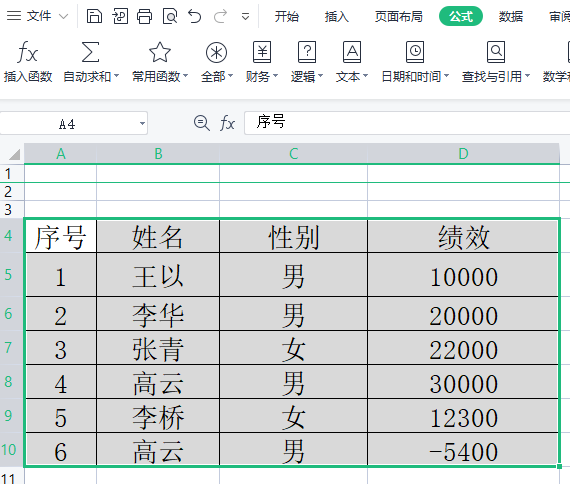Expand the 文件 menu chevron

[x=63, y=16]
